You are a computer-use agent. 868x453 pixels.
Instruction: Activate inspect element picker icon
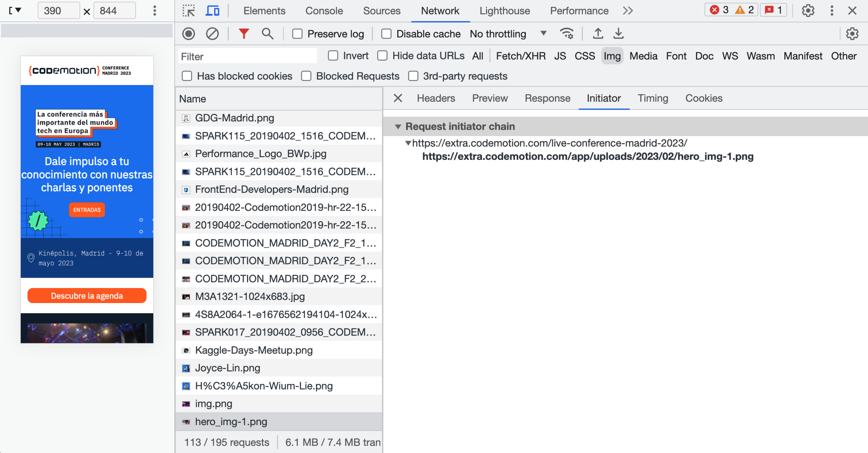(x=189, y=11)
